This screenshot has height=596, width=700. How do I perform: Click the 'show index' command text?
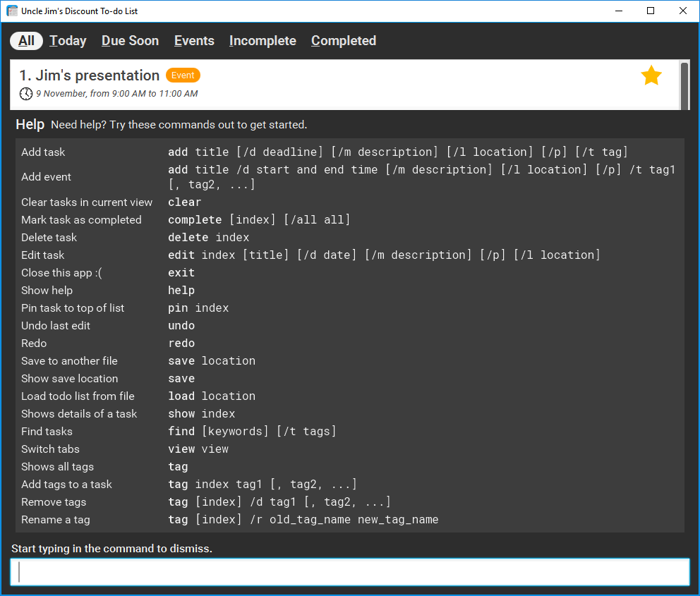tap(201, 413)
